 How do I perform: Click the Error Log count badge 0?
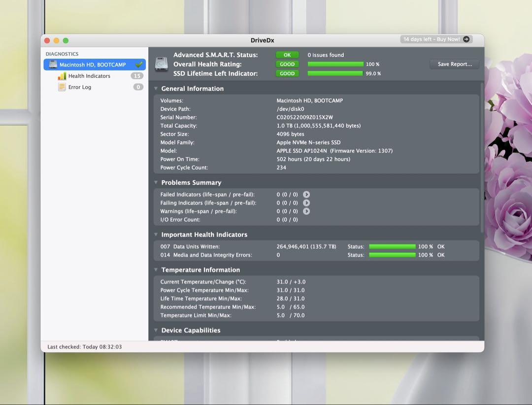tap(138, 87)
